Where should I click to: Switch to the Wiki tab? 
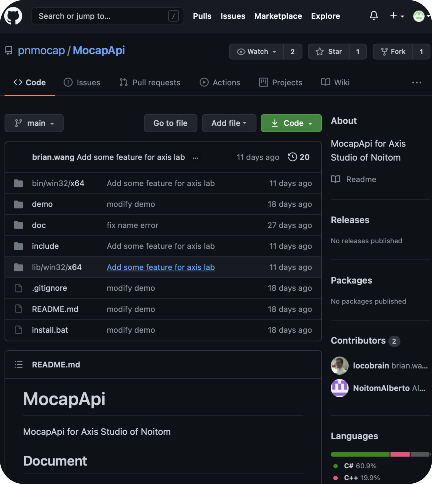click(x=335, y=82)
